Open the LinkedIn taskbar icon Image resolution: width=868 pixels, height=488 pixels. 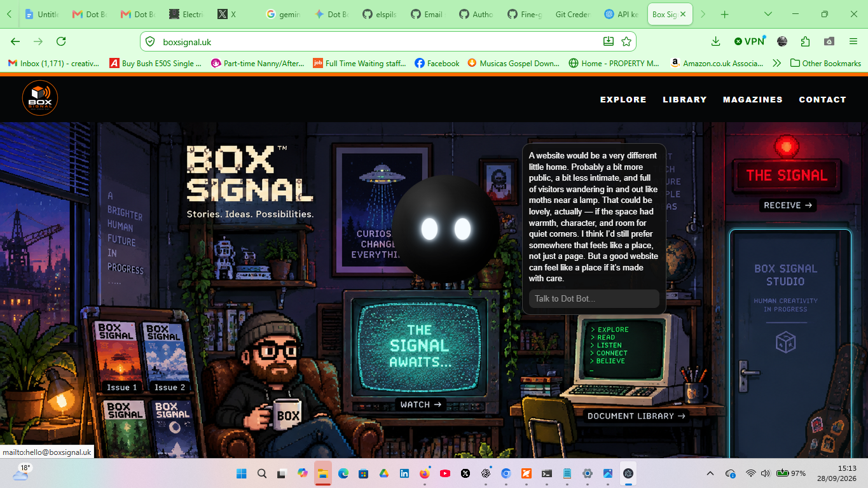pos(404,473)
